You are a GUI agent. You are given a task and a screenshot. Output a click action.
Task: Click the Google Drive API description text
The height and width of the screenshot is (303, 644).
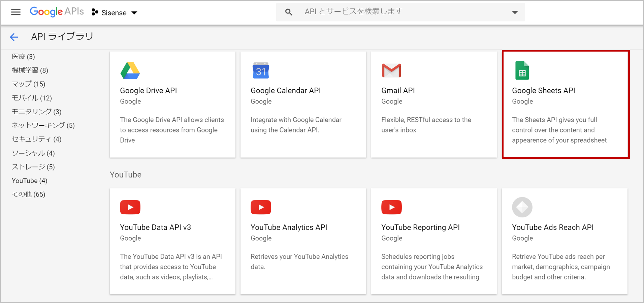point(172,130)
